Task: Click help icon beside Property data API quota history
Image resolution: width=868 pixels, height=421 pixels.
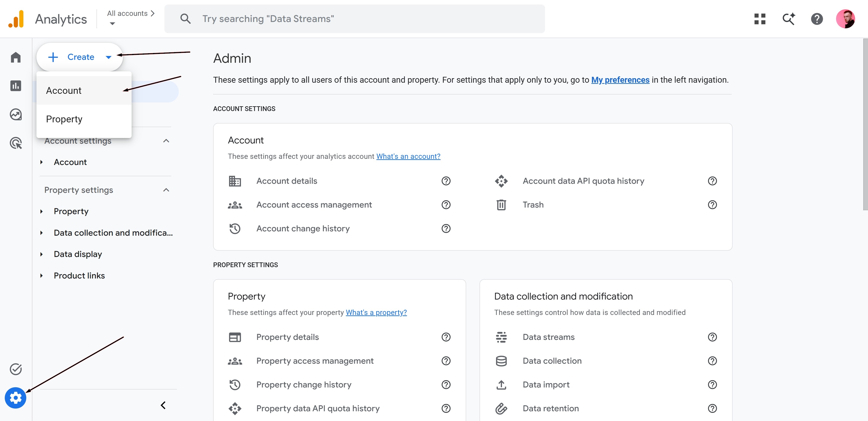Action: pos(446,408)
